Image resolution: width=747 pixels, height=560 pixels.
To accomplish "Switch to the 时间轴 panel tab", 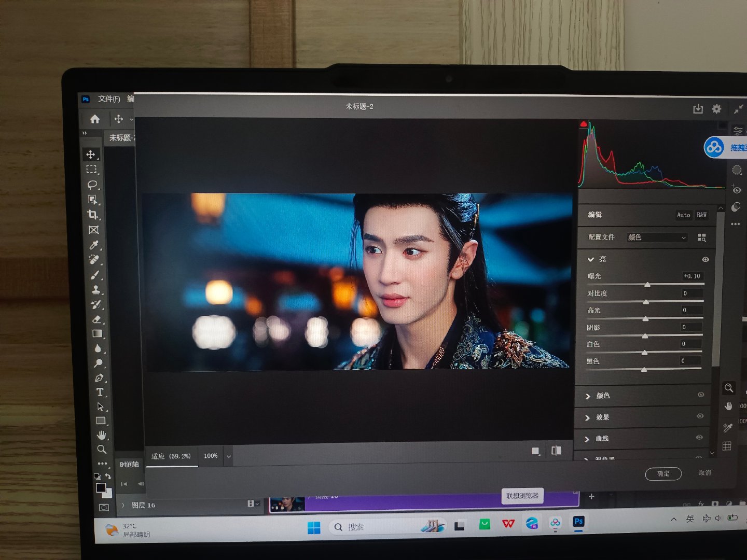I will (x=129, y=464).
